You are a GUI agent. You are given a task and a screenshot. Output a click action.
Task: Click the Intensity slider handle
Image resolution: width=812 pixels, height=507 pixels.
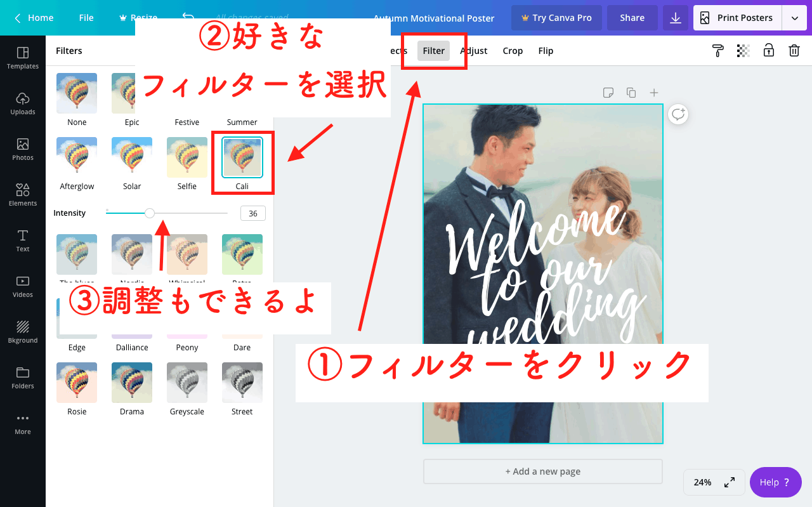[x=150, y=213]
